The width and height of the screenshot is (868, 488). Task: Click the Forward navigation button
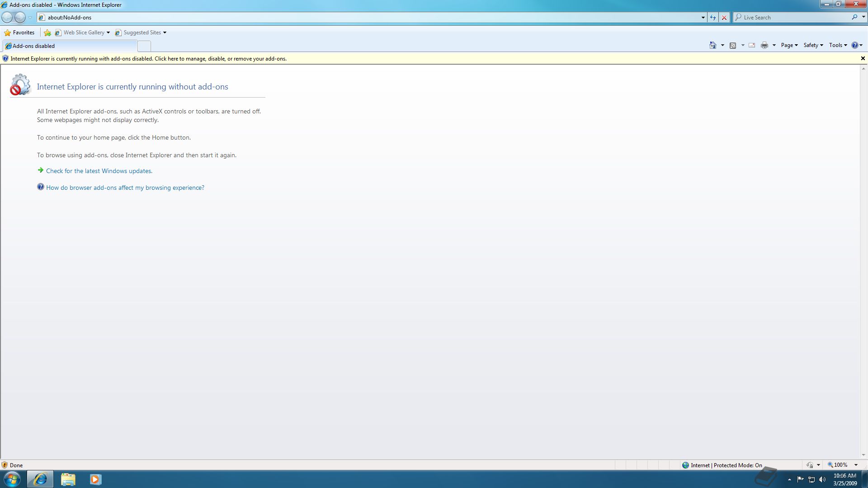(x=20, y=17)
